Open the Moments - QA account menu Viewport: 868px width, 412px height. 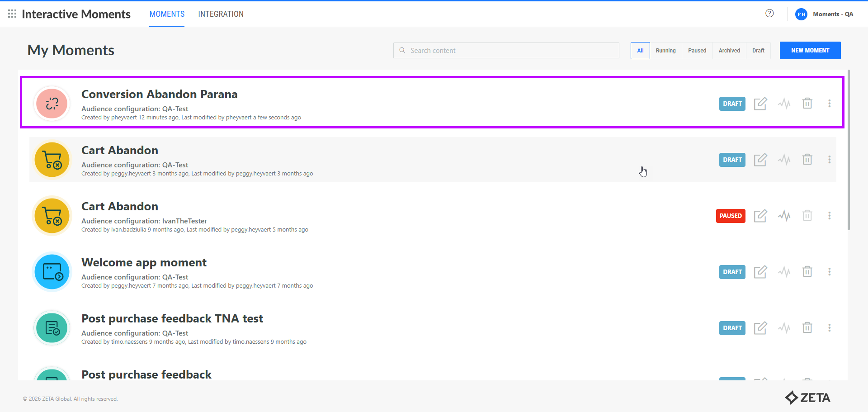[x=825, y=14]
